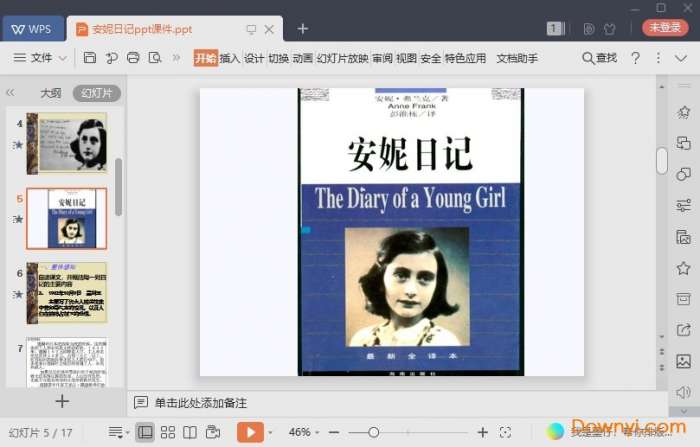Click the display icon on the document tab
Image resolution: width=700 pixels, height=447 pixels.
click(251, 29)
